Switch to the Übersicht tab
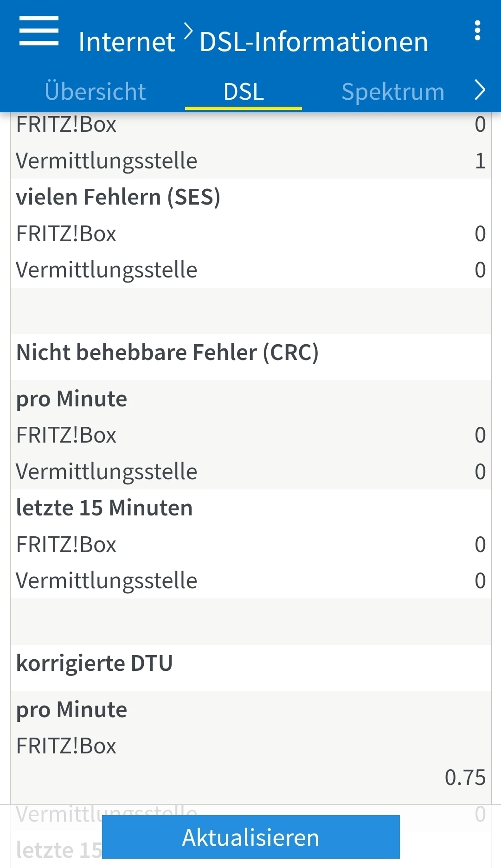Image resolution: width=501 pixels, height=868 pixels. click(x=96, y=91)
